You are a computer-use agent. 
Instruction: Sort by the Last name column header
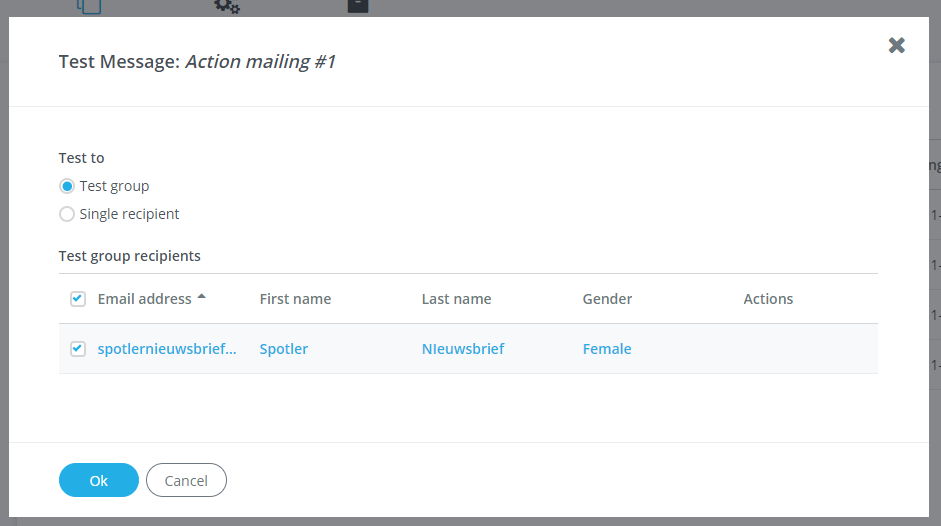456,299
